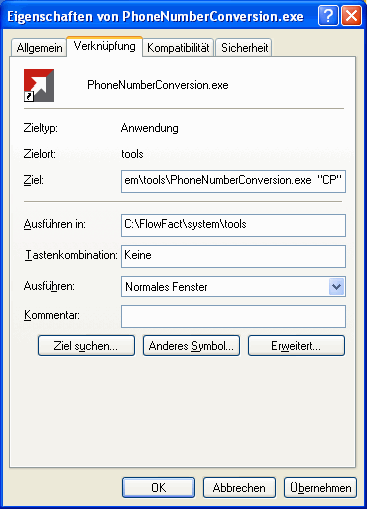Click the empty Kommentar field
The image size is (367, 509).
(x=233, y=316)
